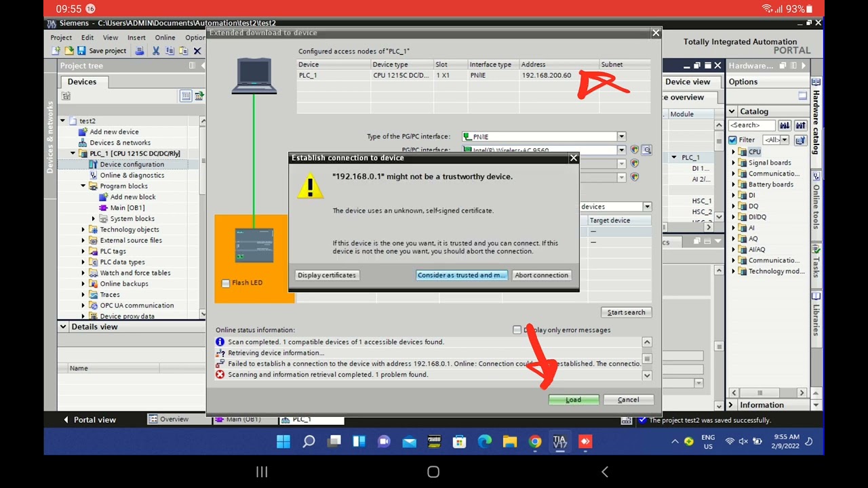The image size is (868, 488).
Task: Expand the System blocks folder
Action: (x=94, y=218)
